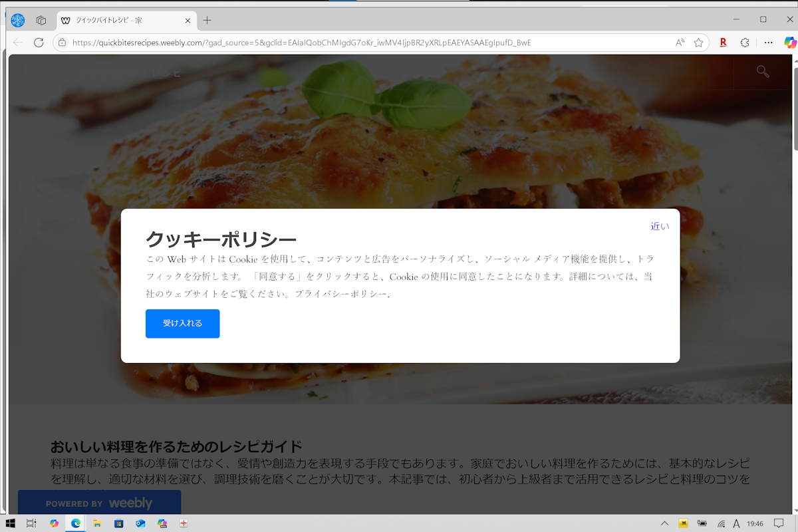Expand the system tray hidden icons chevron

click(x=664, y=523)
